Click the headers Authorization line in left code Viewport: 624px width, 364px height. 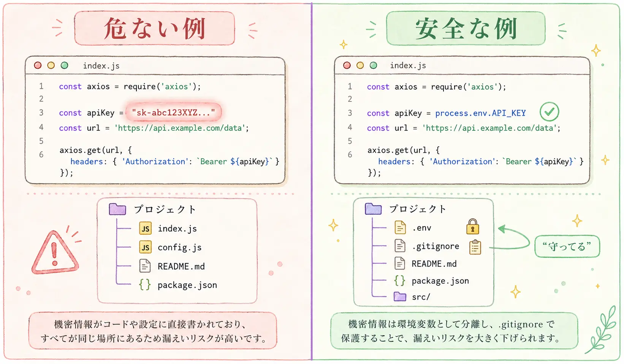coord(175,161)
